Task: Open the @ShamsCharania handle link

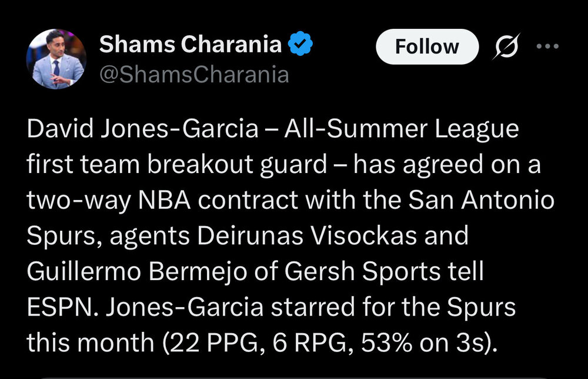Action: 194,75
